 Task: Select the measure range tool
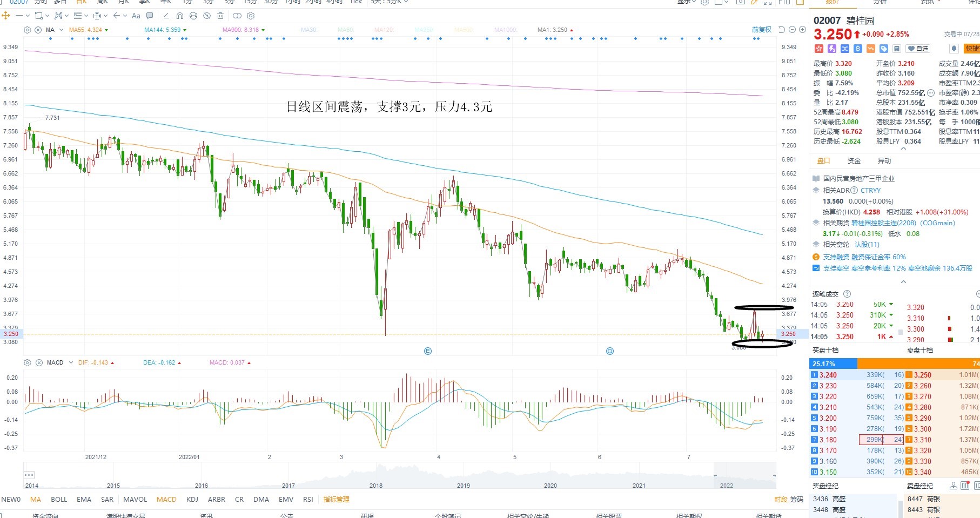coord(97,16)
